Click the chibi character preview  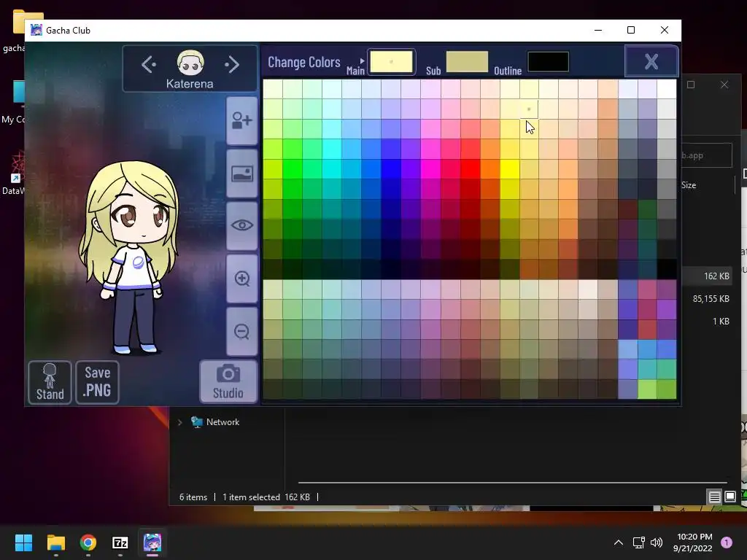pos(130,258)
